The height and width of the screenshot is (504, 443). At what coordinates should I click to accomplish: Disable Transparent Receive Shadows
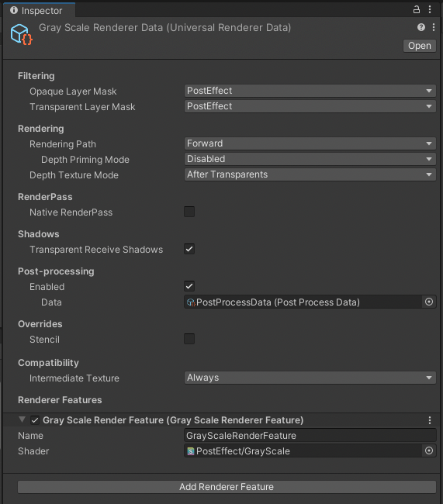(189, 249)
